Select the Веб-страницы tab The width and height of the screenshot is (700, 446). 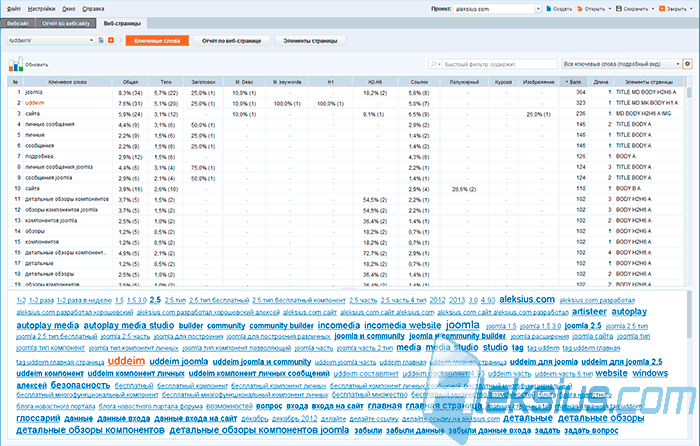pyautogui.click(x=122, y=23)
